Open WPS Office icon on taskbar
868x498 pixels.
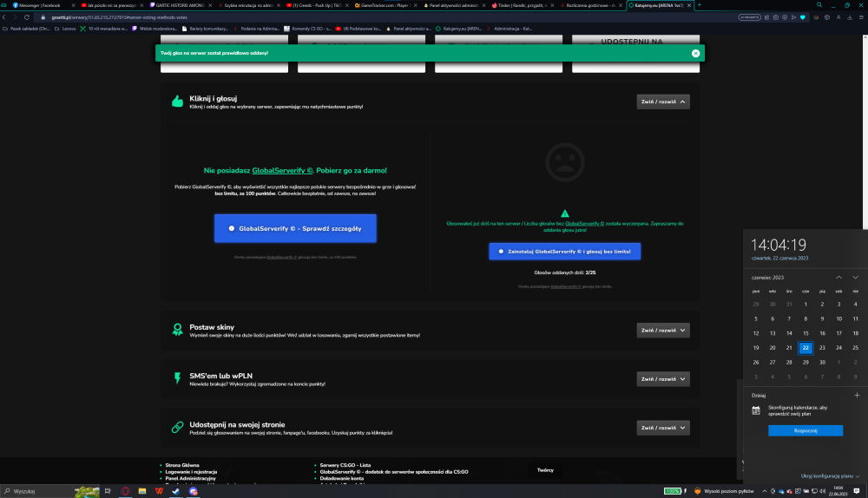159,491
